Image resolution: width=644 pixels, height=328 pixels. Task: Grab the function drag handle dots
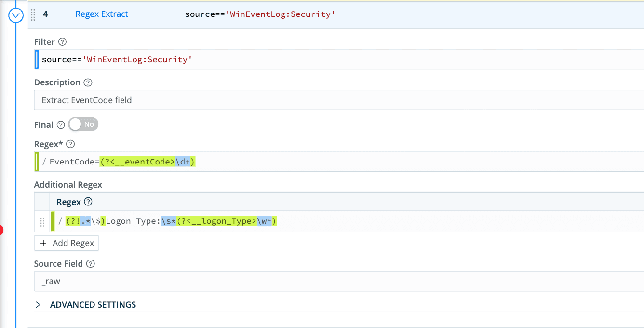[x=33, y=14]
